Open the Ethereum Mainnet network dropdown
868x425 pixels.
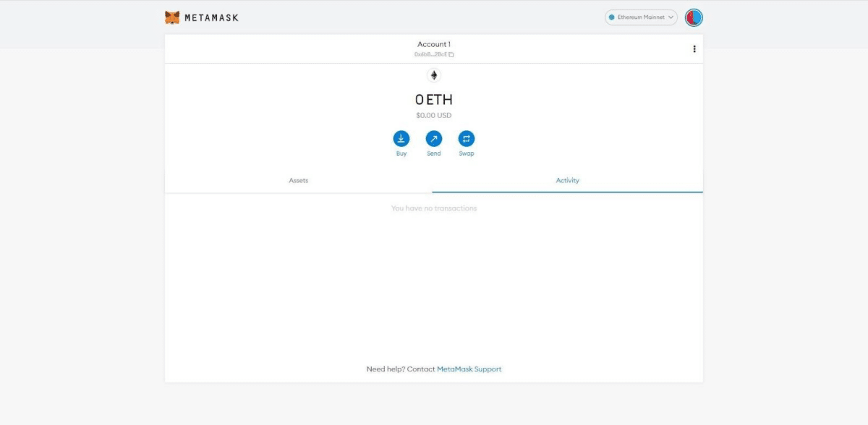tap(641, 17)
